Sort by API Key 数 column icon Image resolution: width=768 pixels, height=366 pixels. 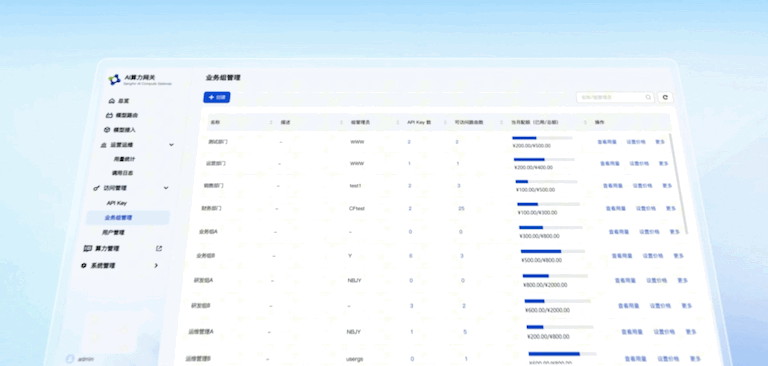tap(445, 122)
